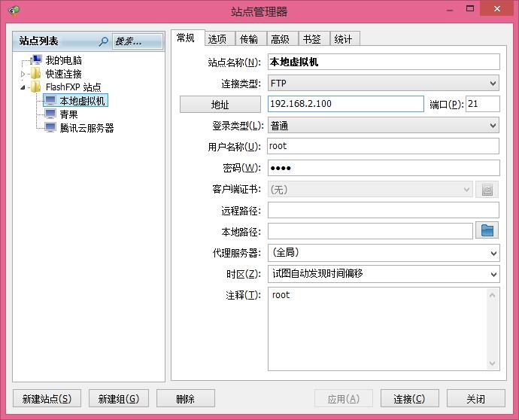The image size is (519, 420).
Task: Select the 腾讯云服务器 site
Action: coord(86,128)
